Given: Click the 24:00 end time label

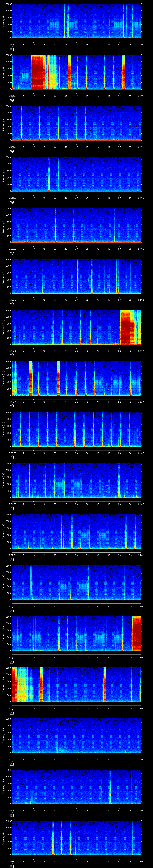Looking at the screenshot, I should click(x=141, y=96).
